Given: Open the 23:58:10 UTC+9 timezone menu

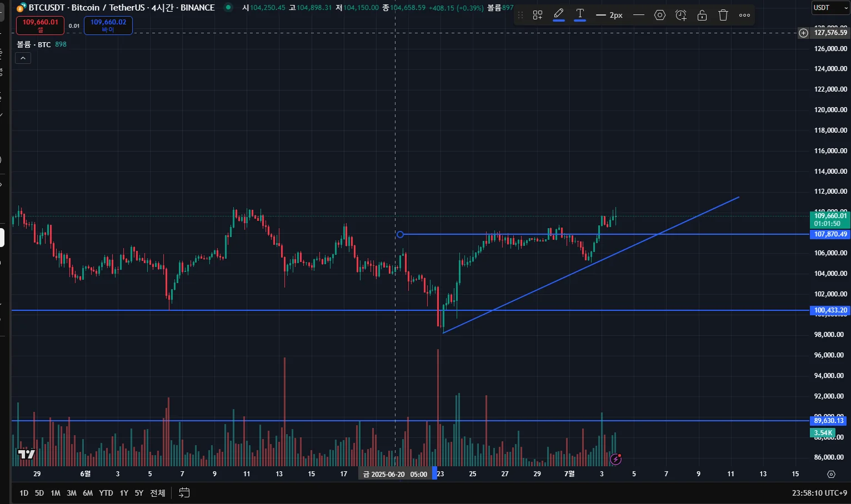Looking at the screenshot, I should (x=820, y=493).
